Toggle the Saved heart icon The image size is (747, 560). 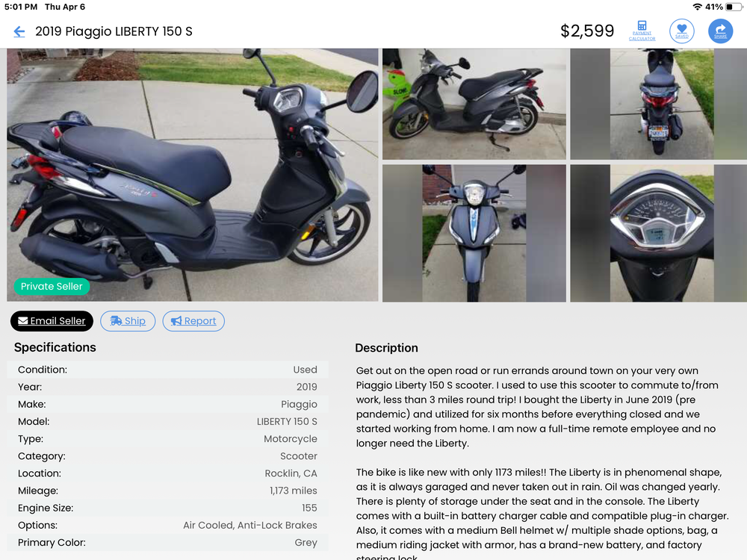click(682, 31)
